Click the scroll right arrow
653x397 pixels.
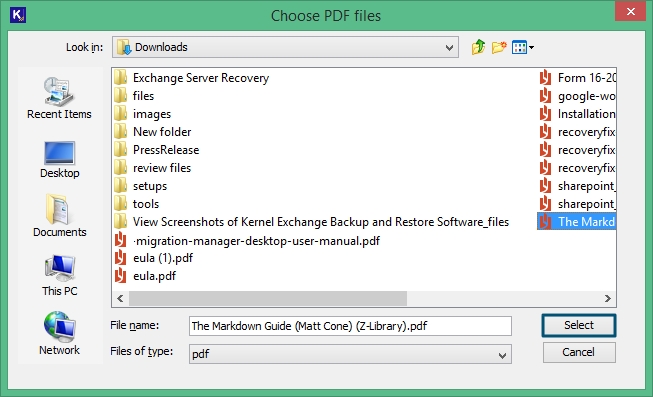point(608,298)
